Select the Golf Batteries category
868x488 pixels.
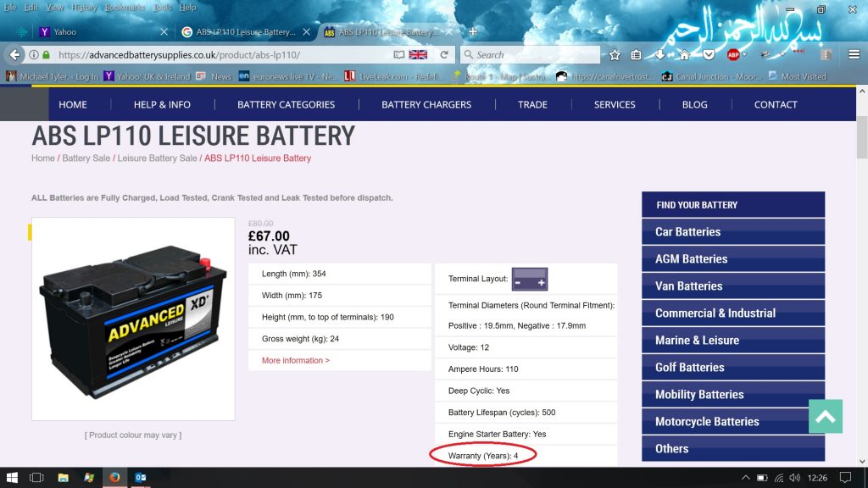click(733, 368)
